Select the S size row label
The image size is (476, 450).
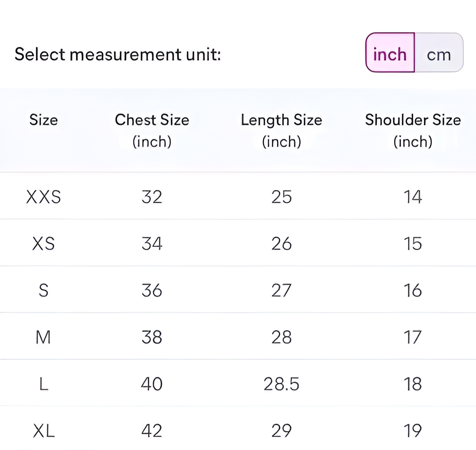[43, 290]
